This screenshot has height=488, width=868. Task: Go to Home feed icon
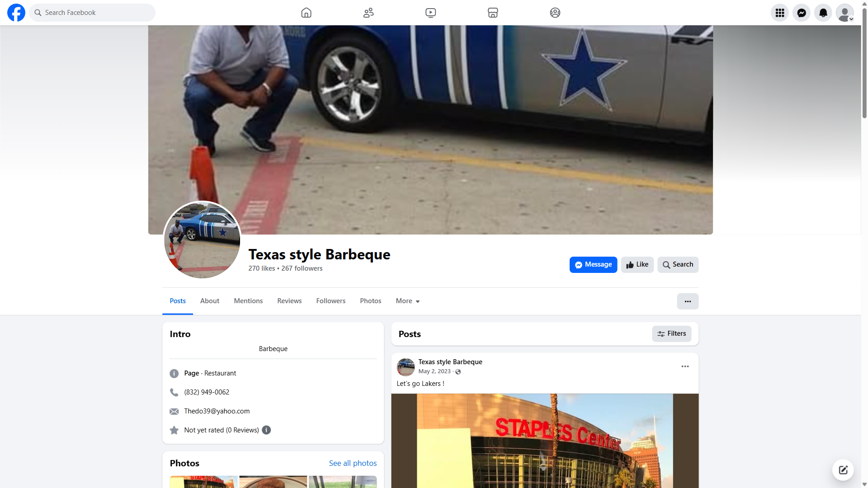coord(306,13)
